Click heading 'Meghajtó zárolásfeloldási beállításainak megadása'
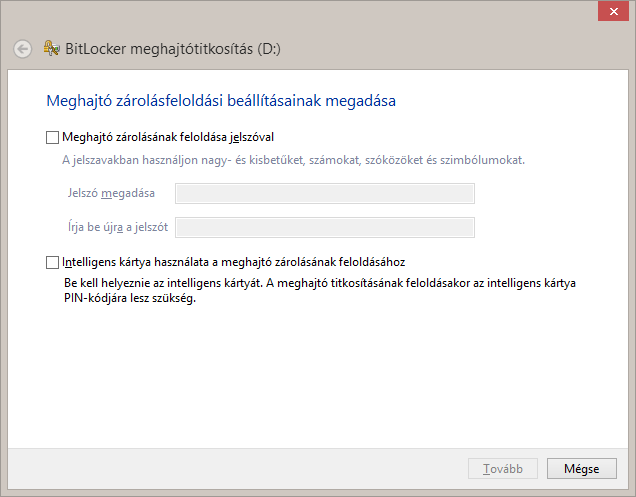Image resolution: width=636 pixels, height=497 pixels. click(x=221, y=101)
